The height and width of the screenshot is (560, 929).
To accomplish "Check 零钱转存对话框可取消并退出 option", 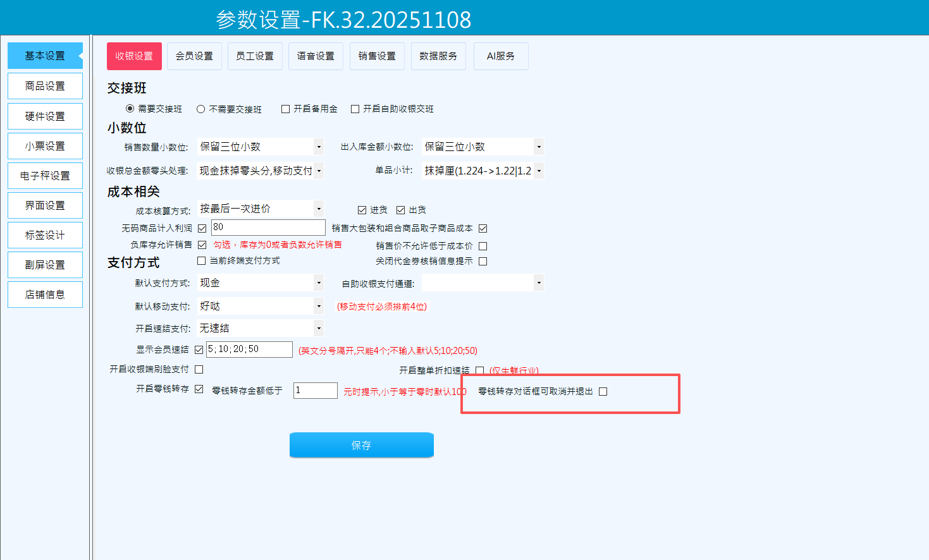I will [603, 392].
